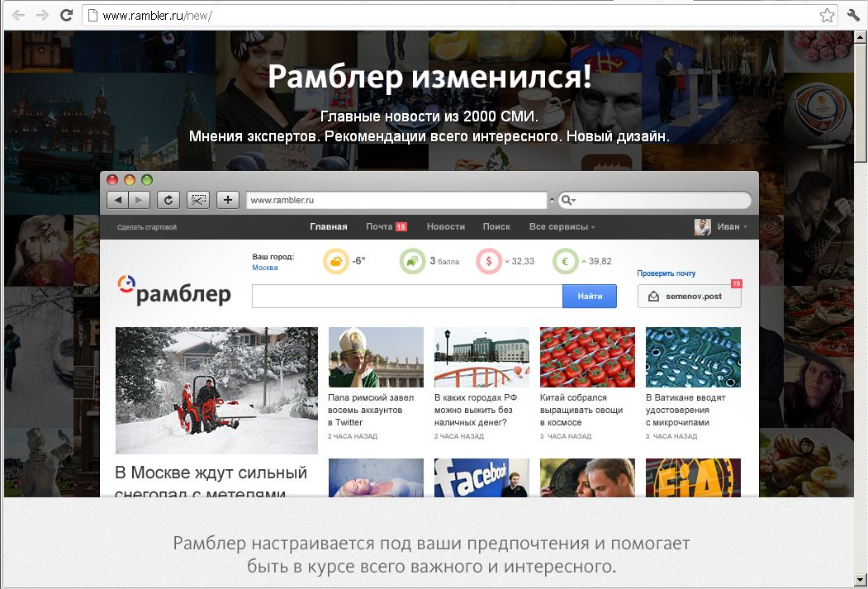Click the plus button in mock toolbar

pyautogui.click(x=228, y=200)
